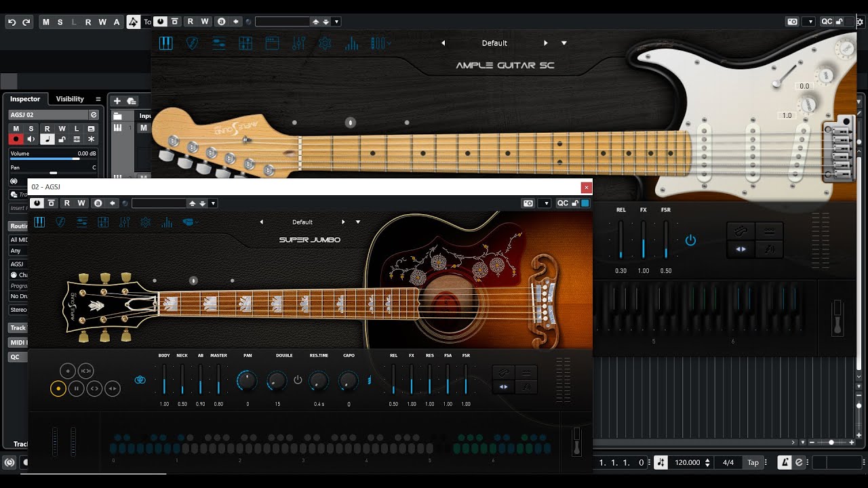Click the asterisk icon in the Inspector
Viewport: 868px width, 488px height.
[92, 139]
